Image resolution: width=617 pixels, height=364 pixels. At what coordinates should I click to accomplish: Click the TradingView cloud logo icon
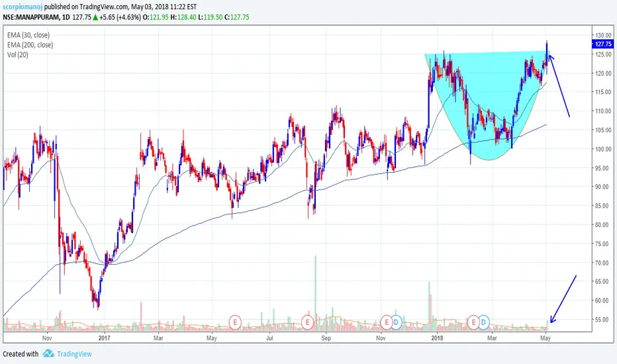(x=48, y=353)
